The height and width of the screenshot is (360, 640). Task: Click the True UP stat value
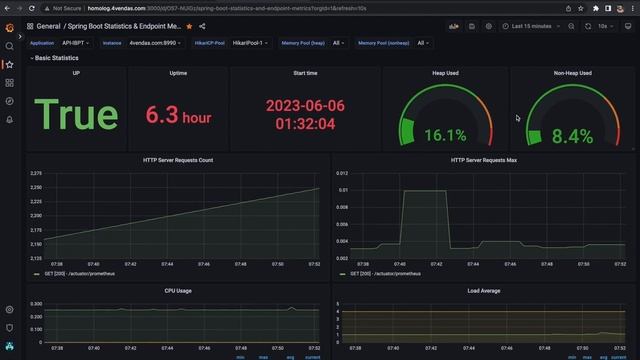coord(76,115)
